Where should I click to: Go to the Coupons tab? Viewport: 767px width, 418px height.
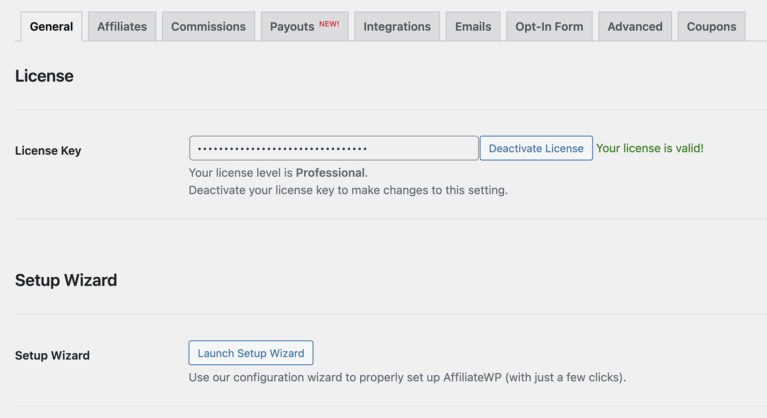pos(711,27)
